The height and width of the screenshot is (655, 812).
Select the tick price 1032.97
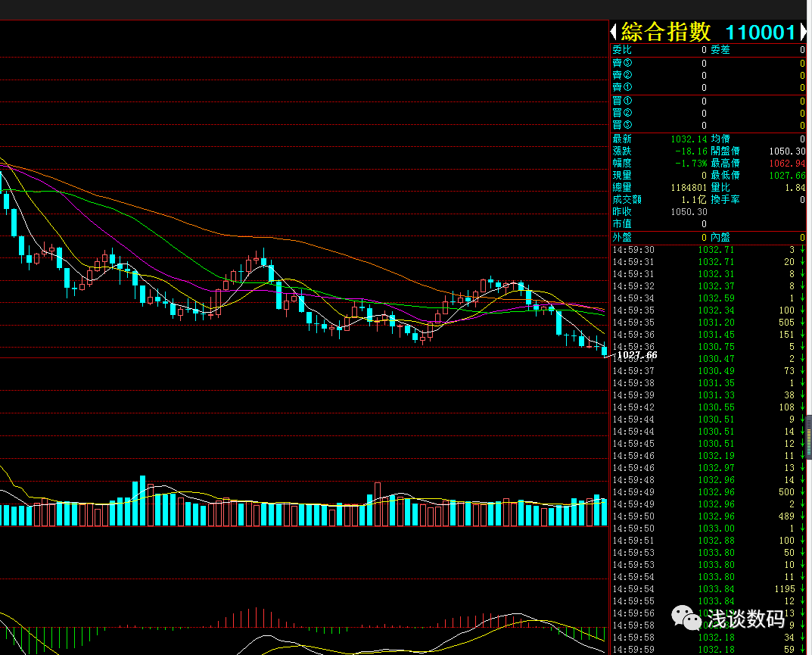pyautogui.click(x=716, y=468)
